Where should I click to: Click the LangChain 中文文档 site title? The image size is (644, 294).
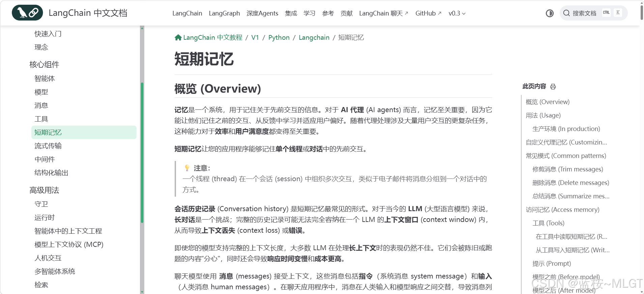(x=88, y=13)
